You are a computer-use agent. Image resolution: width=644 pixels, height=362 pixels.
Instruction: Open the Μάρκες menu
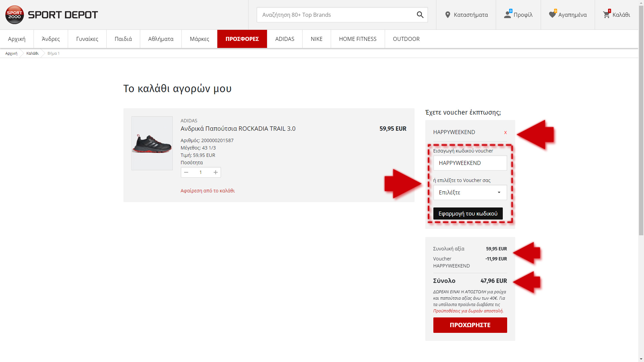pyautogui.click(x=199, y=39)
